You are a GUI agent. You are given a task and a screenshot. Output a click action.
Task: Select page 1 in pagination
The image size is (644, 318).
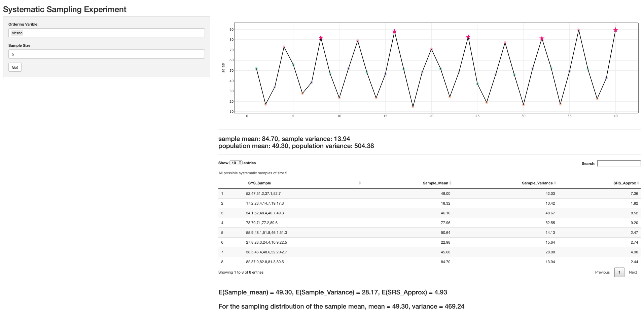[619, 272]
